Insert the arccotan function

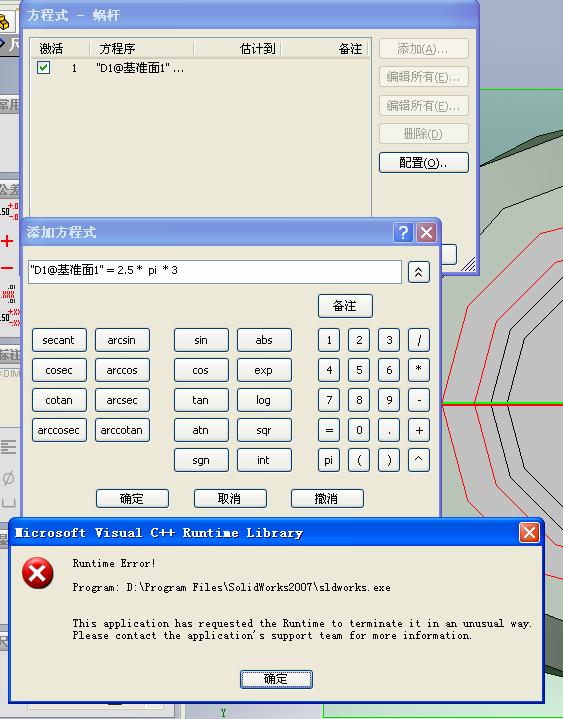(x=122, y=430)
